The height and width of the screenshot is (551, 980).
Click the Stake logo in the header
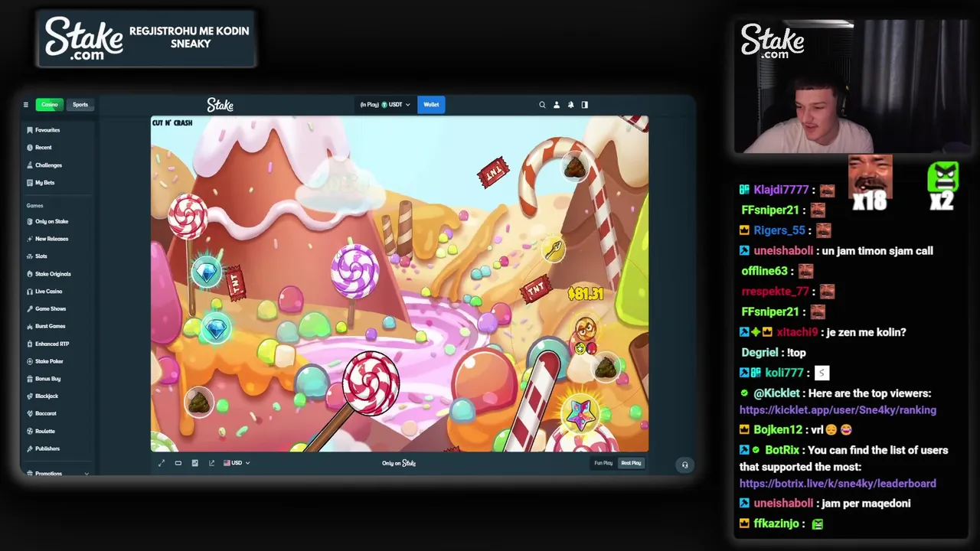(220, 105)
